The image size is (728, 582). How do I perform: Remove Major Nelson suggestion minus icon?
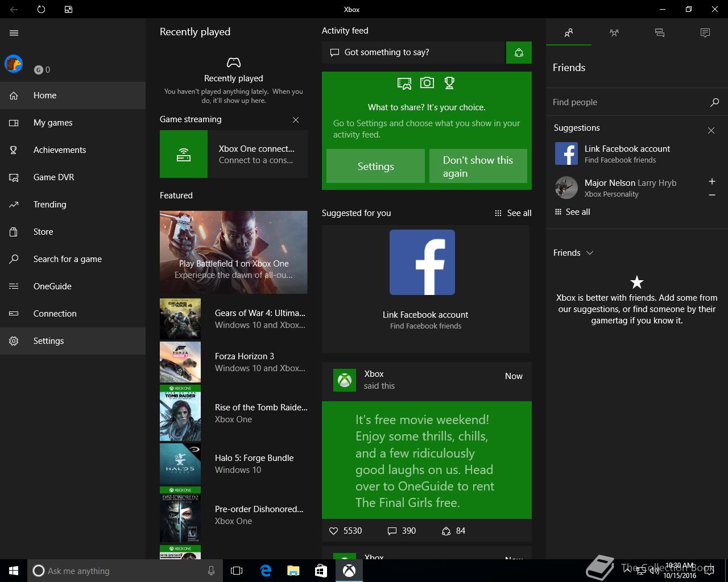tap(712, 195)
